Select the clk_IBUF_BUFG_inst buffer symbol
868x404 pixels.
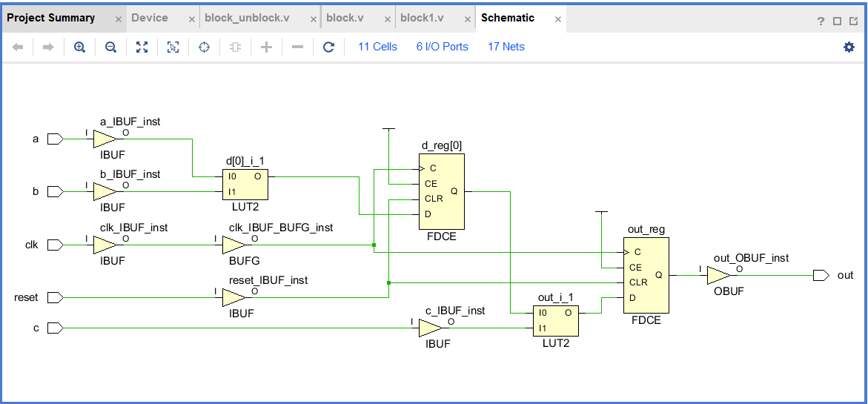233,245
